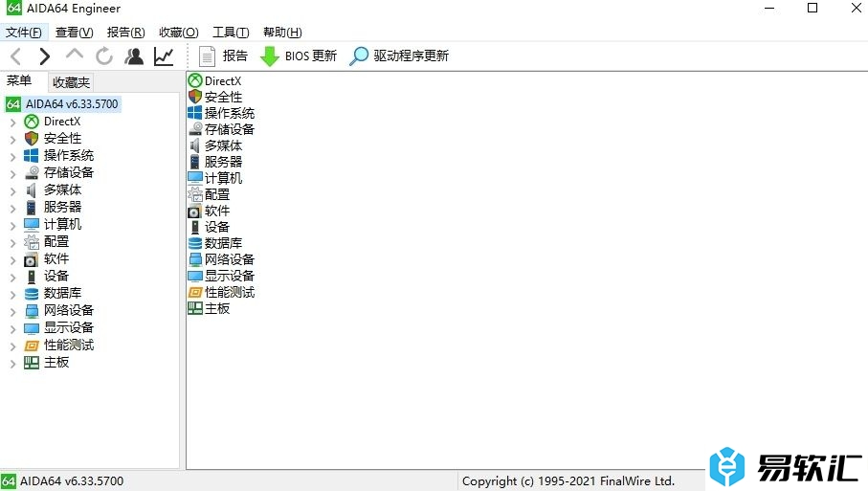Click the DirectX icon in right pane

click(x=195, y=80)
